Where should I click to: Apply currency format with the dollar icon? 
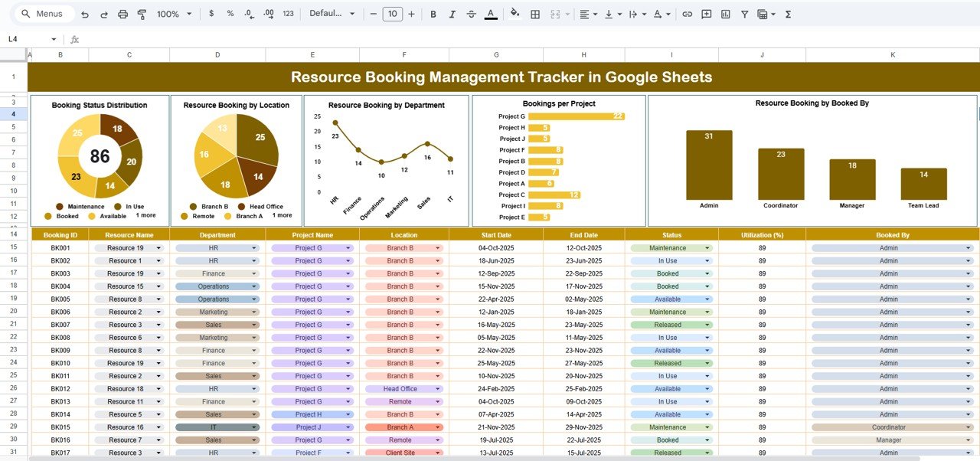tap(212, 14)
